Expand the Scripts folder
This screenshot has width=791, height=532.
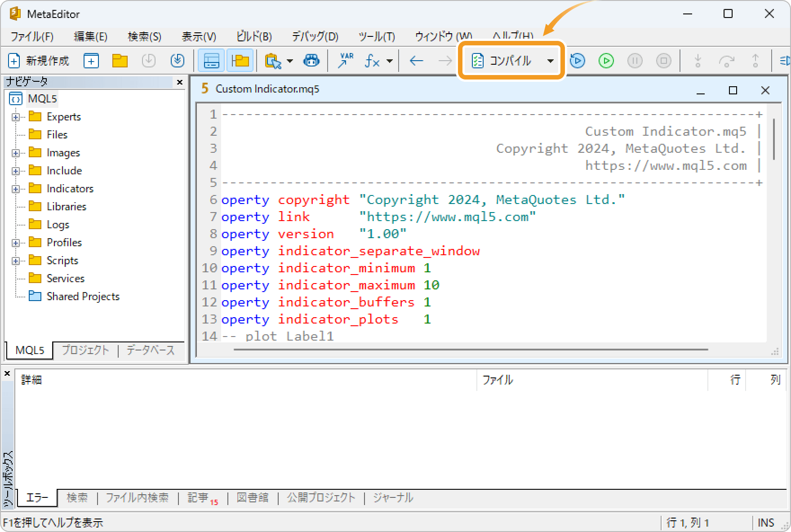tap(16, 261)
